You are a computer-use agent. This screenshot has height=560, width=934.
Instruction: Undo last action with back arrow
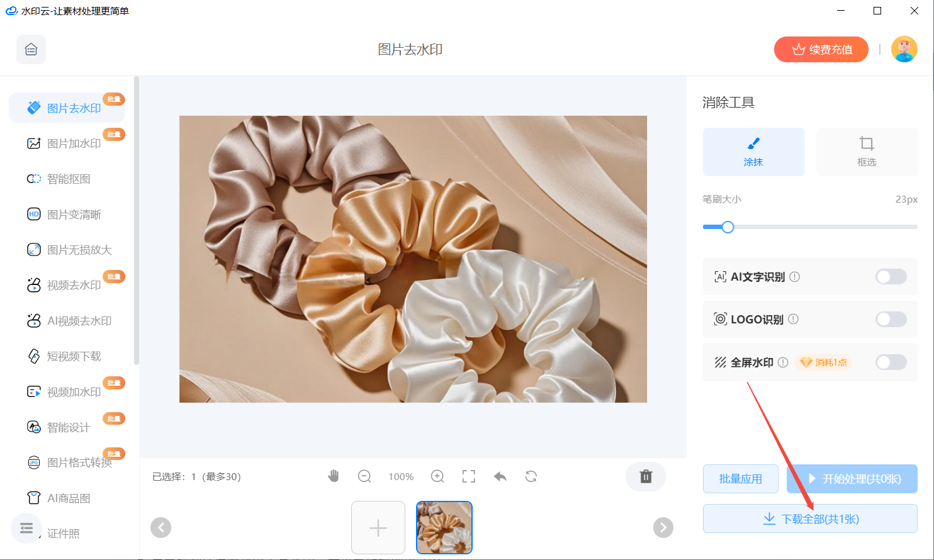point(500,476)
